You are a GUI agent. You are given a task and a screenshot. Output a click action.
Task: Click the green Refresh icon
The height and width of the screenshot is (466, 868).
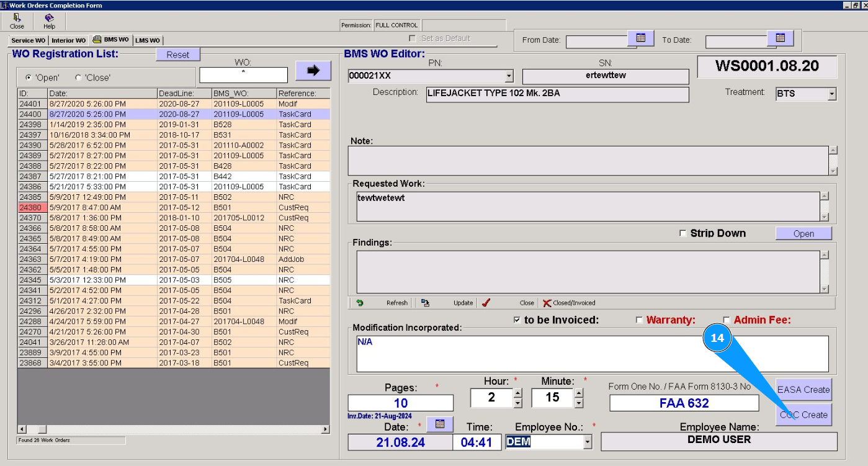click(x=359, y=303)
